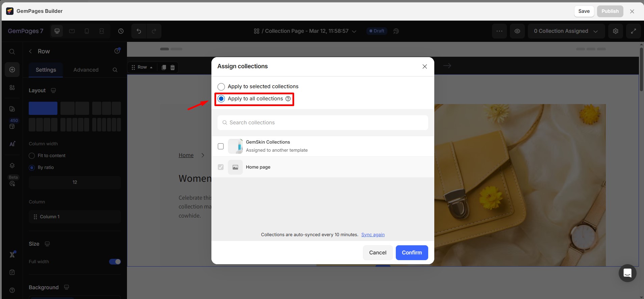This screenshot has height=299, width=644.
Task: Expand the Row parent selector arrow
Action: click(151, 67)
